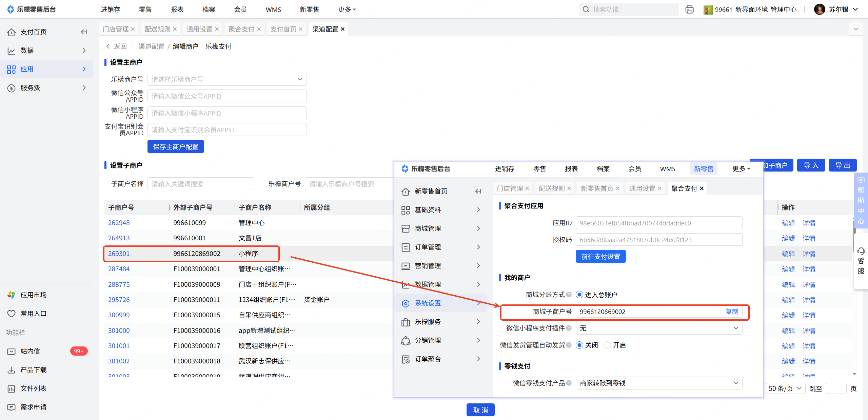Open 站内信 mail icon
The width and height of the screenshot is (868, 420).
pos(12,351)
